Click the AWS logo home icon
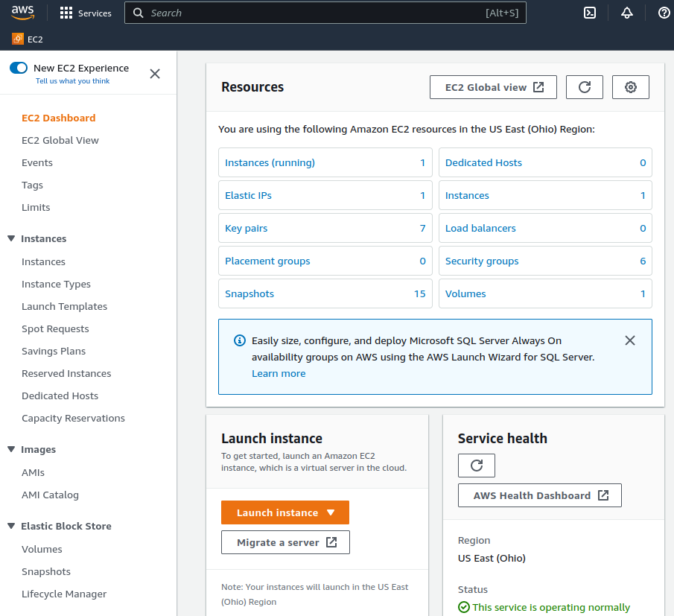Screen dimensions: 674x616 coord(22,13)
